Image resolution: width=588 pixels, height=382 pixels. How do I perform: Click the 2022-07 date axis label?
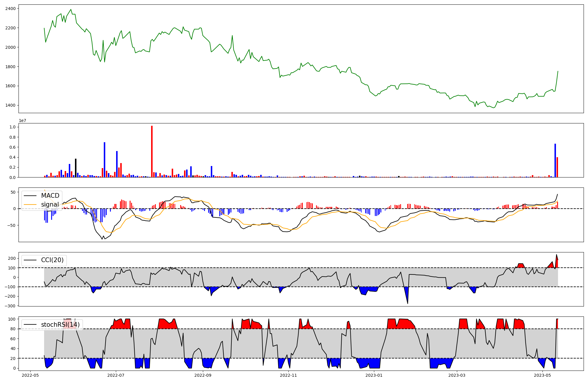coord(116,375)
